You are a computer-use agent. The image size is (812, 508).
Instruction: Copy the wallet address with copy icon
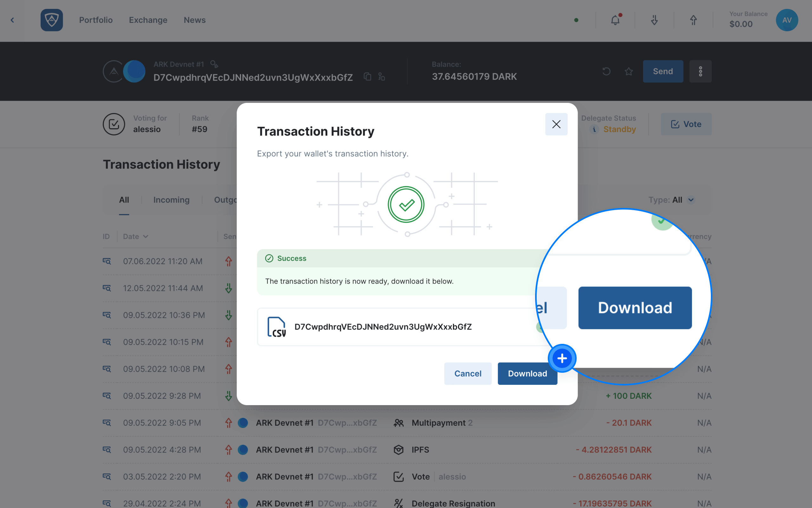click(367, 77)
